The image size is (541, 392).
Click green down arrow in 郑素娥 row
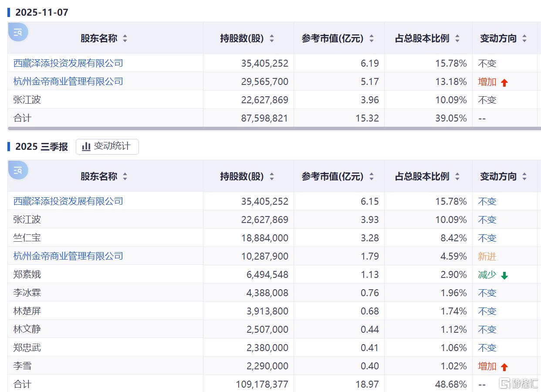click(504, 275)
